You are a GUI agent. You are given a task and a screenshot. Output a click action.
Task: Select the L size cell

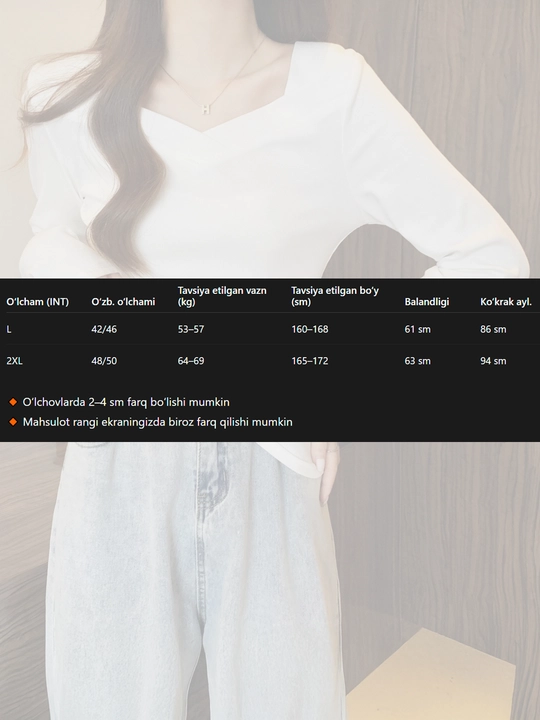pyautogui.click(x=9, y=329)
